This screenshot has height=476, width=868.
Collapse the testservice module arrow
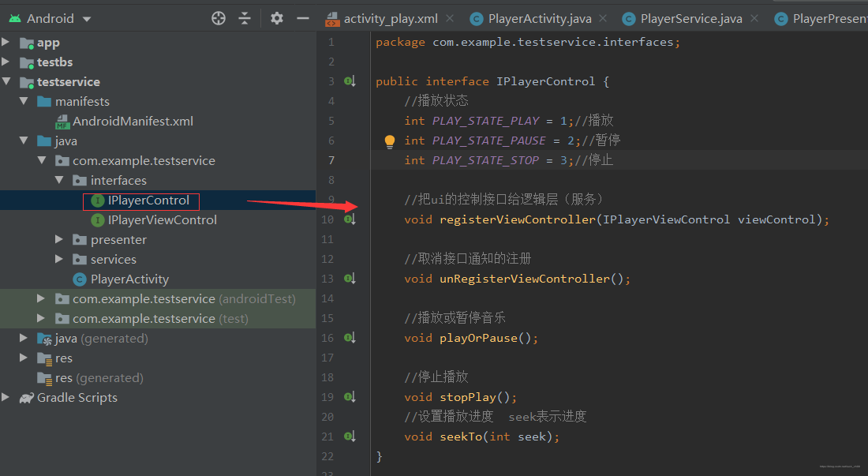point(6,81)
